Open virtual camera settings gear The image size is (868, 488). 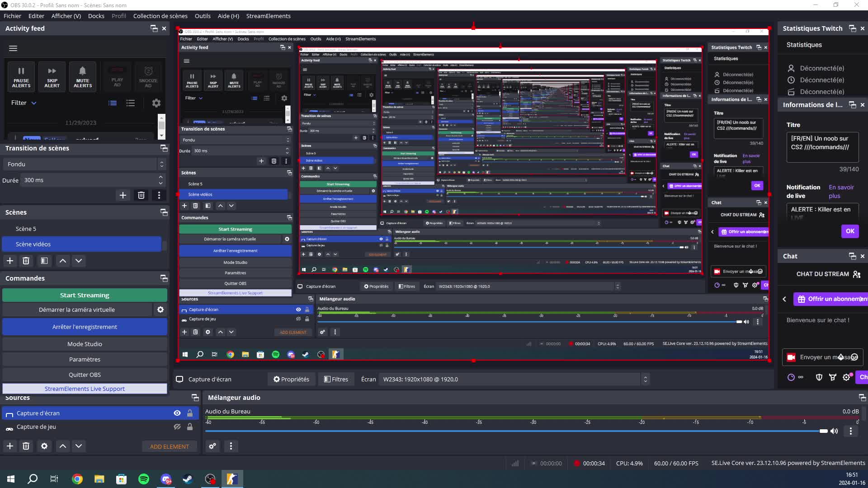pyautogui.click(x=160, y=310)
